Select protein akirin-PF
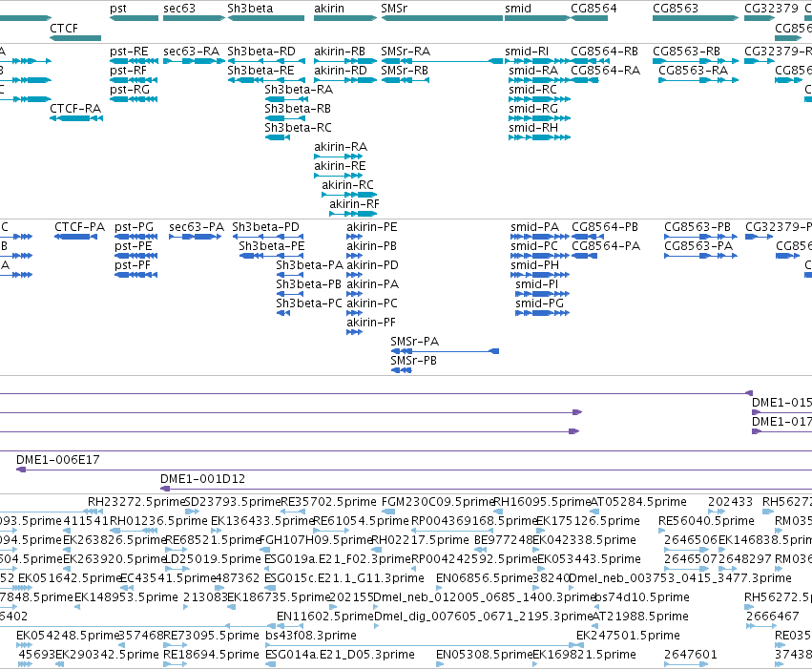Image resolution: width=812 pixels, height=669 pixels. (x=354, y=332)
